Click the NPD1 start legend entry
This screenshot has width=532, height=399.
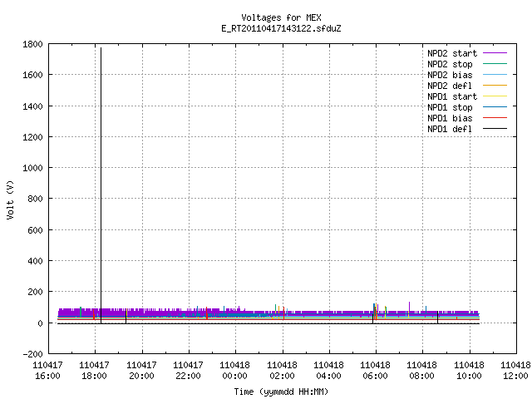(467, 96)
